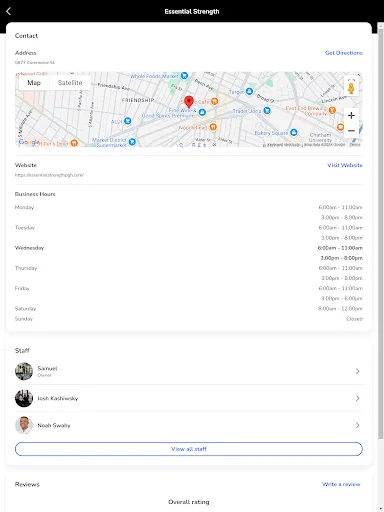Switch map to Satellite view
Screen dimensions: 384x512
(x=70, y=83)
